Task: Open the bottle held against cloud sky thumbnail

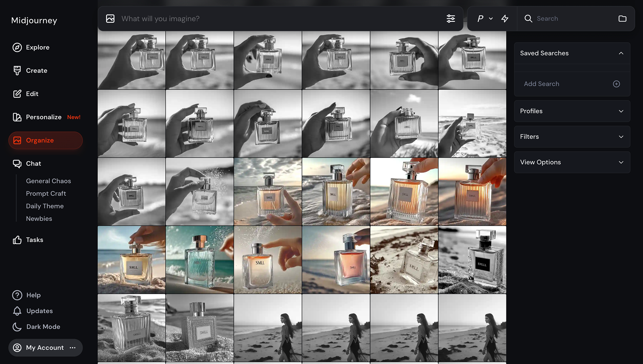Action: pyautogui.click(x=404, y=124)
